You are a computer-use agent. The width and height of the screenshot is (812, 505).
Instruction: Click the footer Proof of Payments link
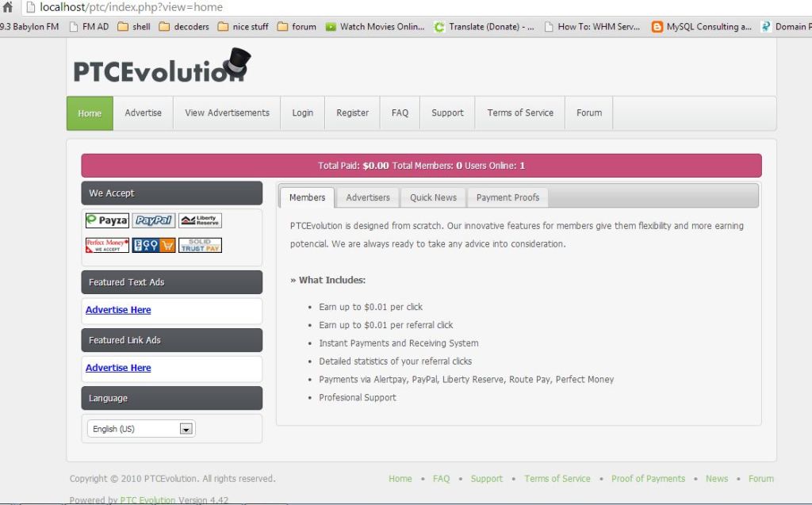(x=648, y=479)
